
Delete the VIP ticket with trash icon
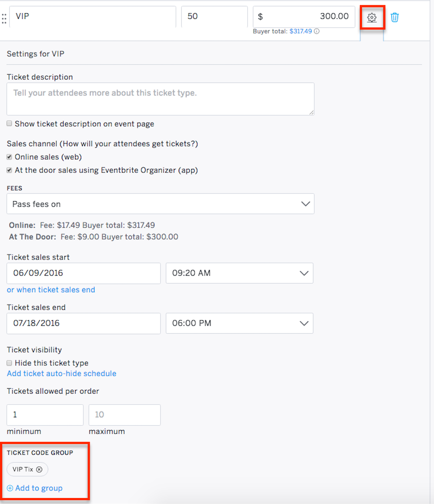(x=394, y=17)
